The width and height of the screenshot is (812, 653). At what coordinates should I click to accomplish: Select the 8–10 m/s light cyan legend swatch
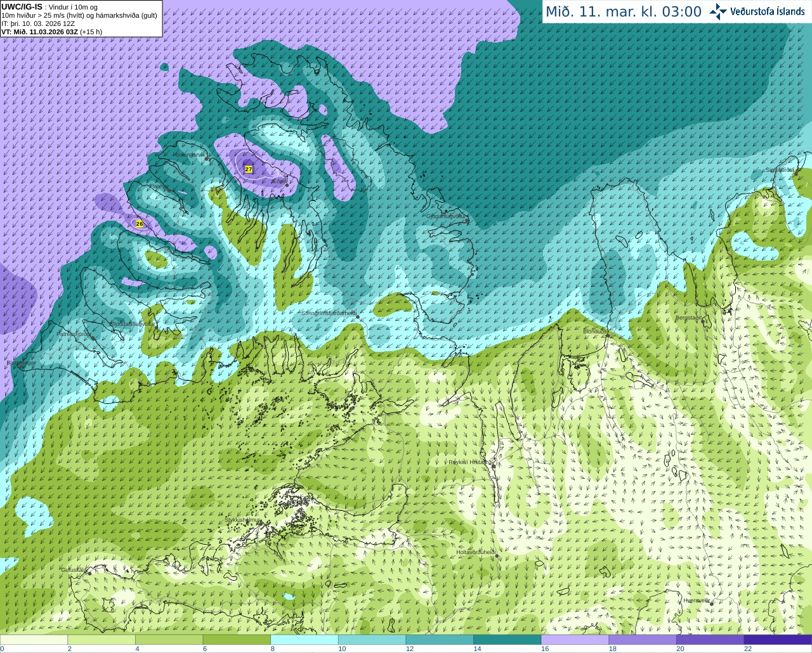(304, 640)
